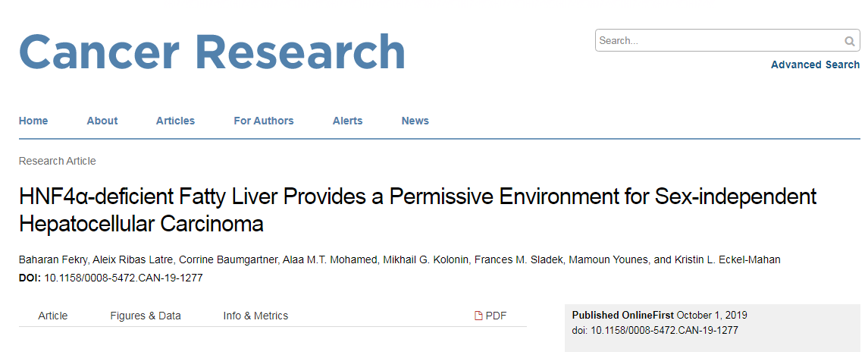
Task: Click the doi in Published OnlineFirst box
Action: [x=655, y=331]
